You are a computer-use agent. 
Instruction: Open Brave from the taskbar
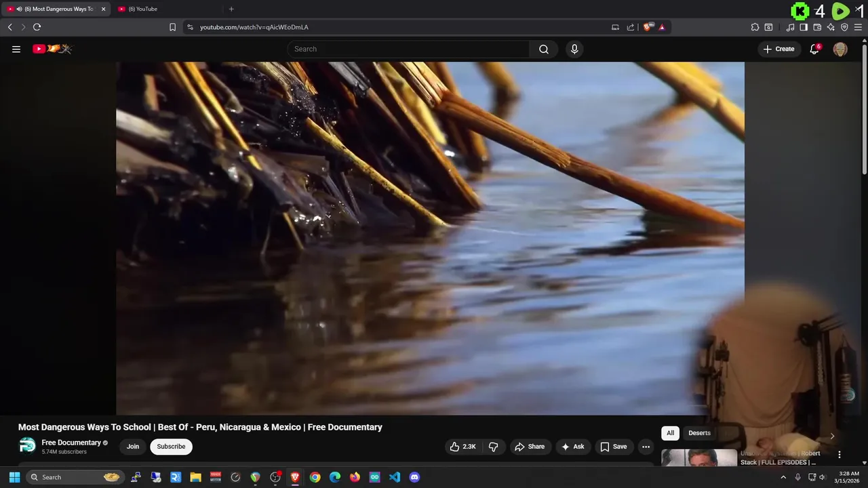click(x=295, y=477)
